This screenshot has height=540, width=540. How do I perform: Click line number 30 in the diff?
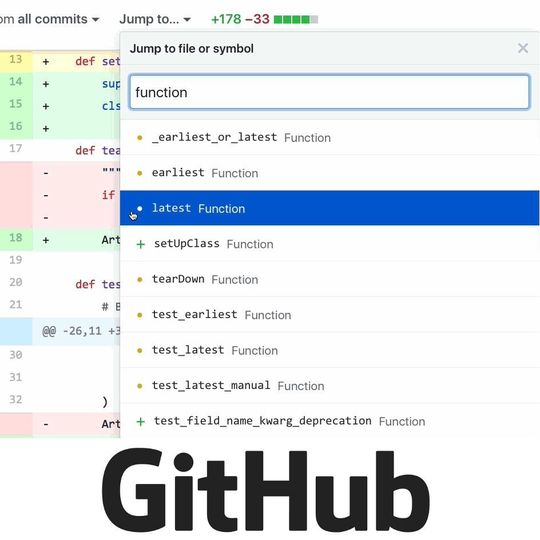[16, 355]
